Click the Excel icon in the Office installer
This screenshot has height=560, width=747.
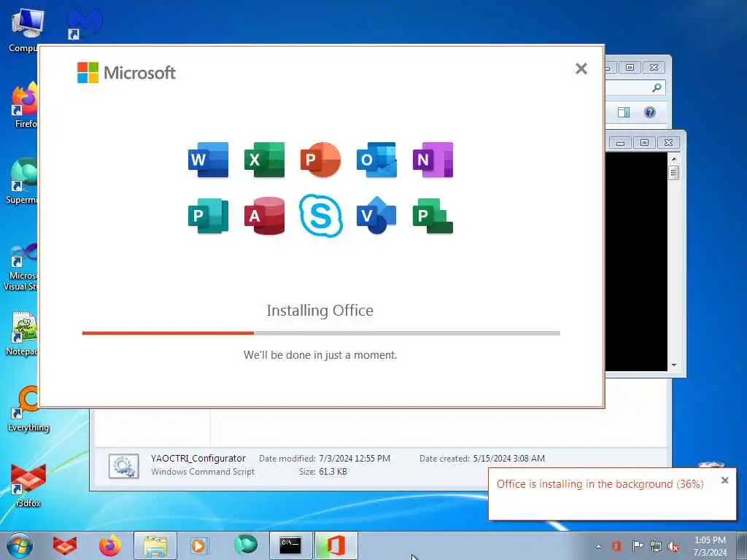coord(264,160)
